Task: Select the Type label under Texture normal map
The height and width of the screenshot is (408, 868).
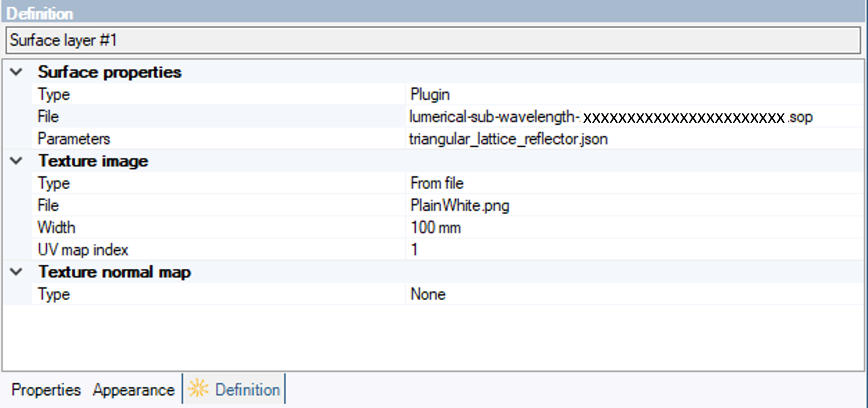Action: pos(54,295)
